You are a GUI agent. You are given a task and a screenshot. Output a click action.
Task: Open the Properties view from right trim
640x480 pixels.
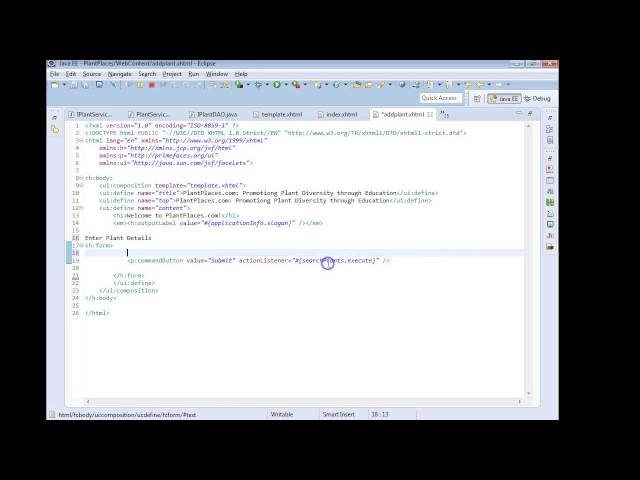(549, 180)
